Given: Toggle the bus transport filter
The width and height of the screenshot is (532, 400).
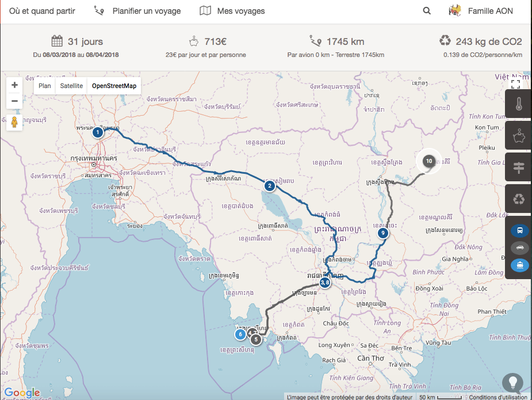Looking at the screenshot, I should pyautogui.click(x=519, y=231).
